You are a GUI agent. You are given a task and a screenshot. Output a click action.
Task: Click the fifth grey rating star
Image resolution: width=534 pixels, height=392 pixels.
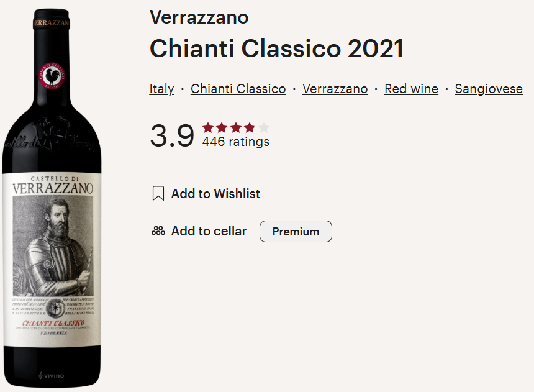point(264,128)
